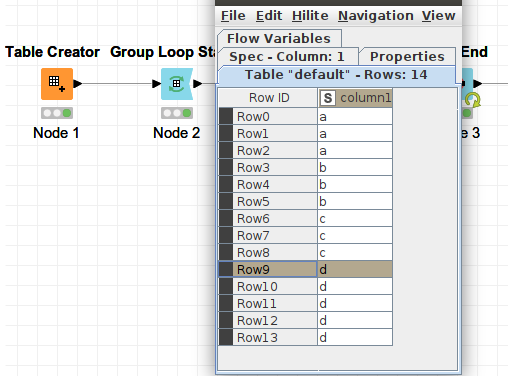Viewport: 508px width, 376px height.
Task: Select the cell with value d in Row13
Action: point(355,337)
